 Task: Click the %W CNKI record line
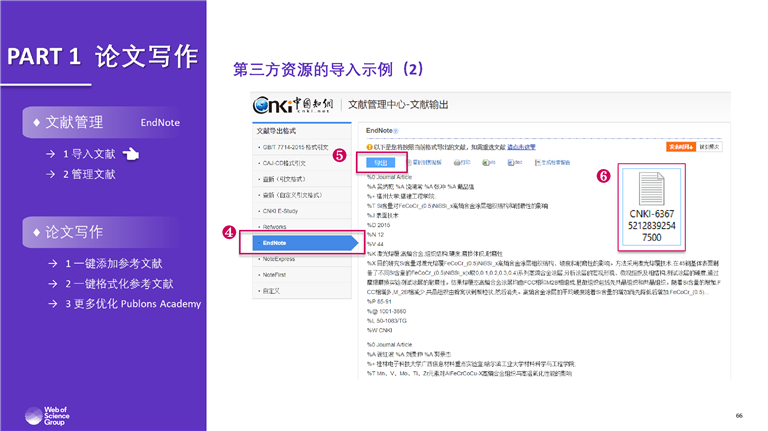380,330
